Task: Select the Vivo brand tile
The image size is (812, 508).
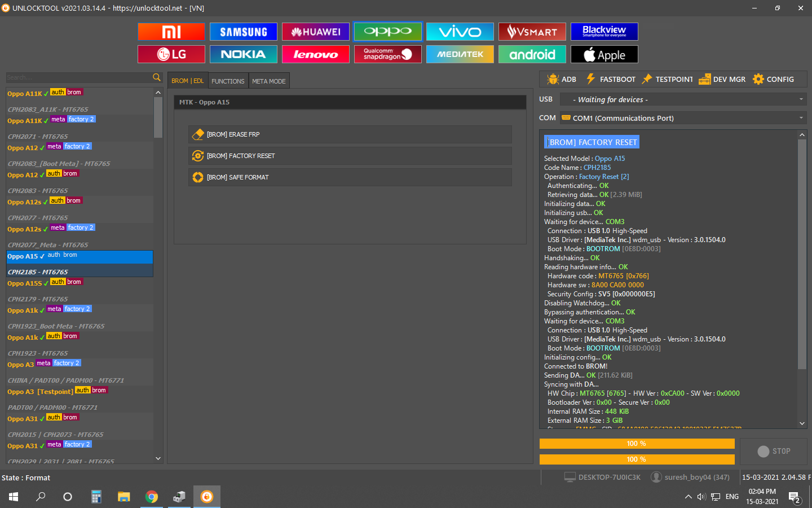Action: [x=460, y=32]
